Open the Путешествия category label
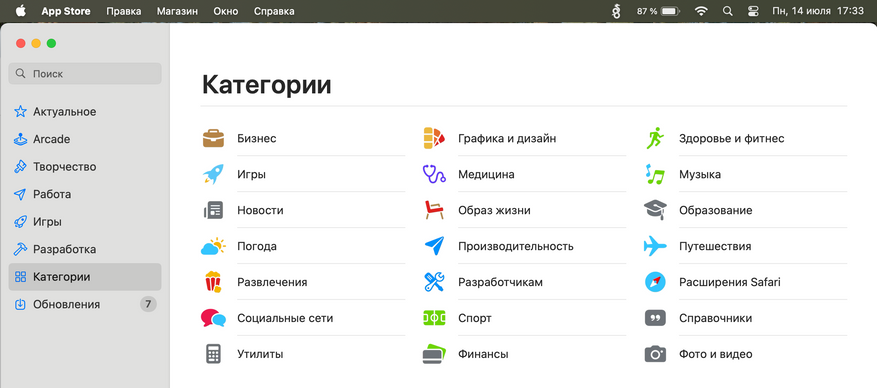This screenshot has width=877, height=388. coord(715,246)
